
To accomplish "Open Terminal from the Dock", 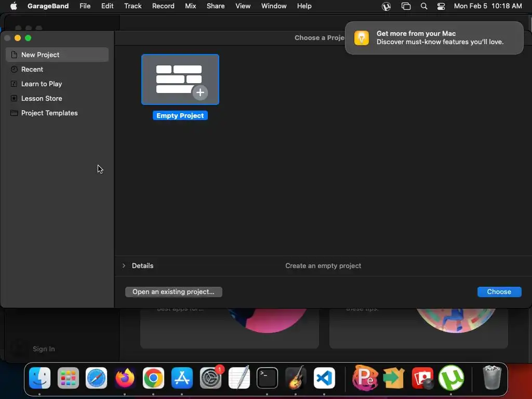I will coord(268,378).
